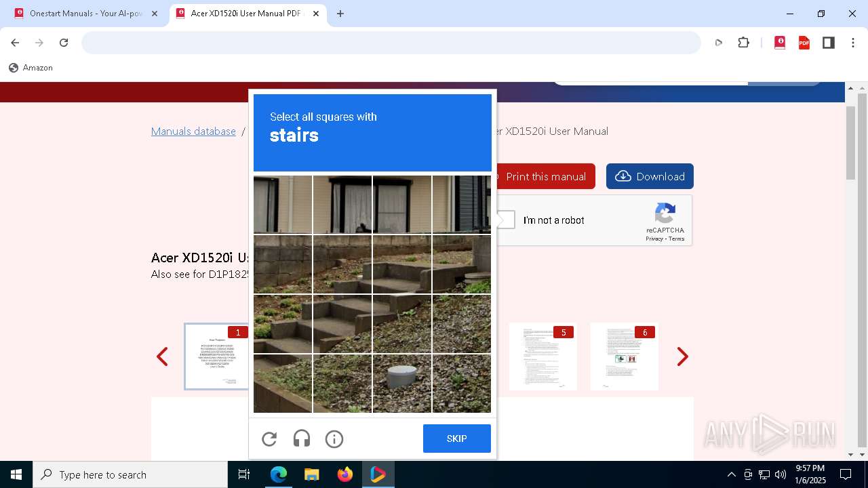Screen dimensions: 868x488
Task: Click Print this manual button
Action: [546, 176]
